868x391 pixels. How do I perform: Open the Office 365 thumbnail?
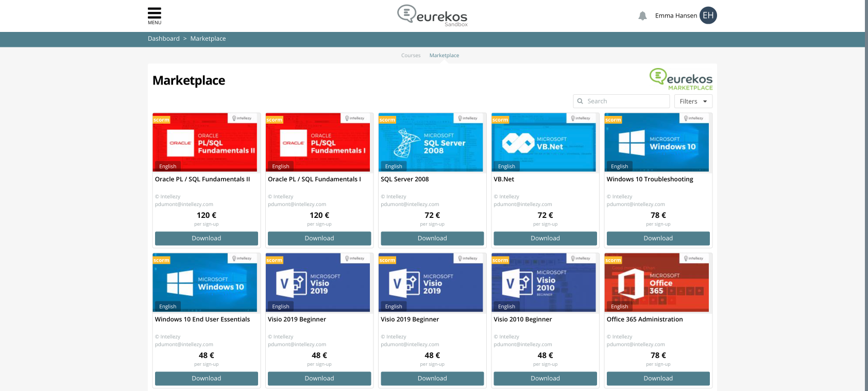657,282
